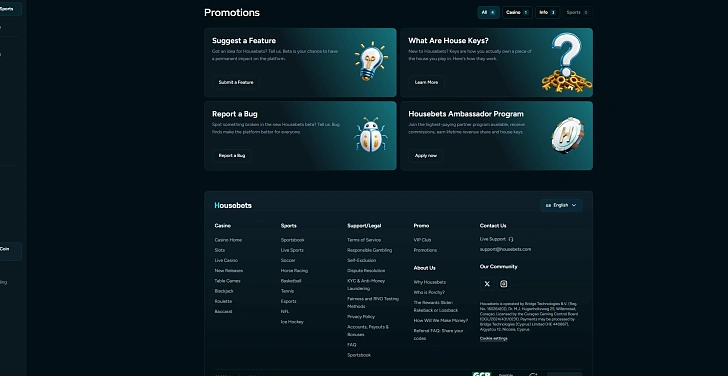
Task: Open the Who is Poschy? link
Action: point(429,292)
